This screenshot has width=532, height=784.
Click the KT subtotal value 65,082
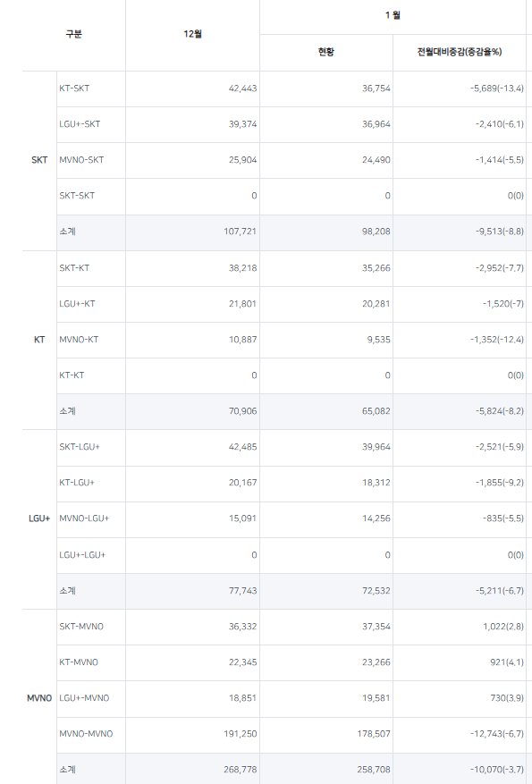tap(376, 411)
